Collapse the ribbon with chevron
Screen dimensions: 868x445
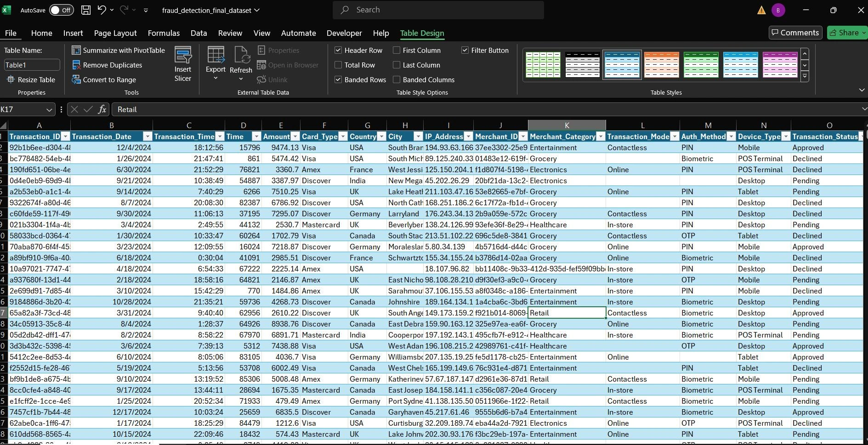862,90
